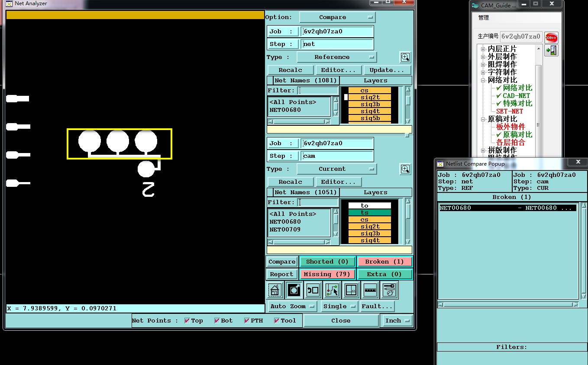Toggle the white marker beside reference sig2t
Image resolution: width=588 pixels, height=365 pixels.
point(346,98)
